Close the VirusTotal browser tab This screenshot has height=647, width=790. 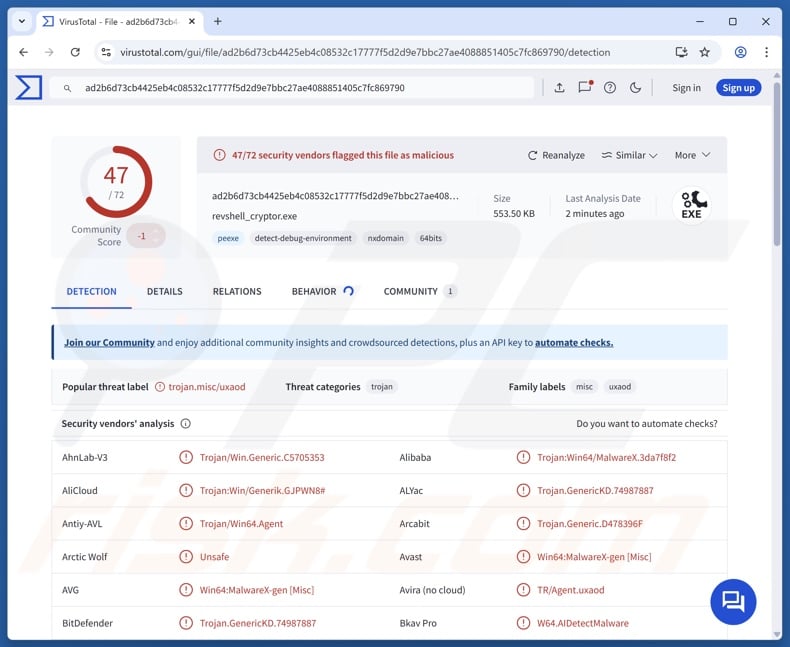pos(192,22)
